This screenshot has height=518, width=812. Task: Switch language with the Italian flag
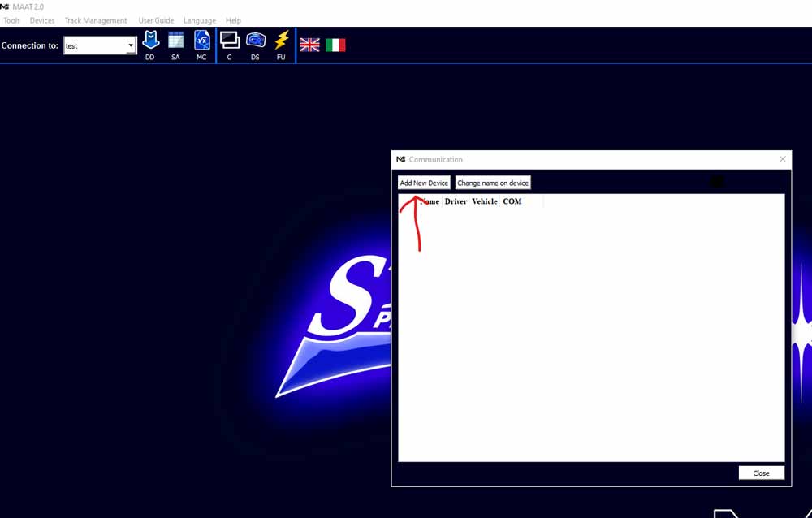point(335,45)
